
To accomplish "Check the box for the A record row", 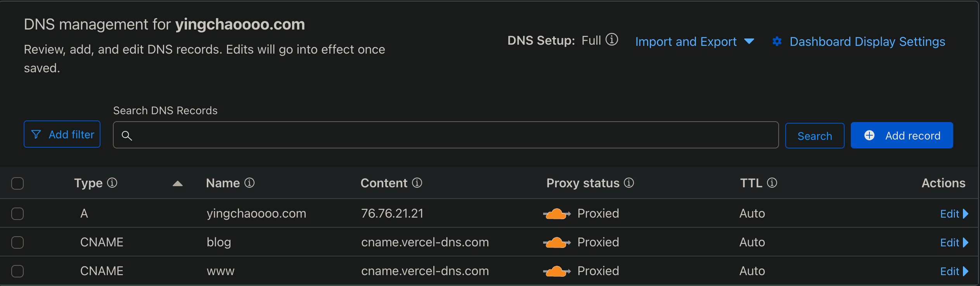I will (x=17, y=214).
